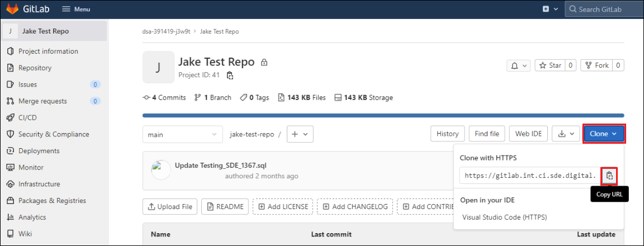View the 0 Tags link
The height and width of the screenshot is (246, 644).
(254, 98)
